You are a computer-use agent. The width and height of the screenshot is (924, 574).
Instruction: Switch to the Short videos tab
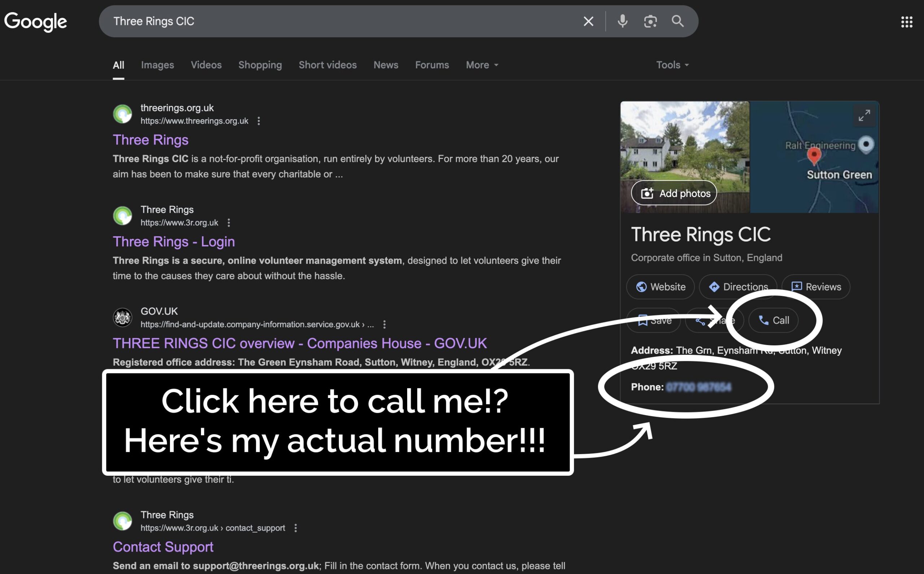(x=327, y=65)
